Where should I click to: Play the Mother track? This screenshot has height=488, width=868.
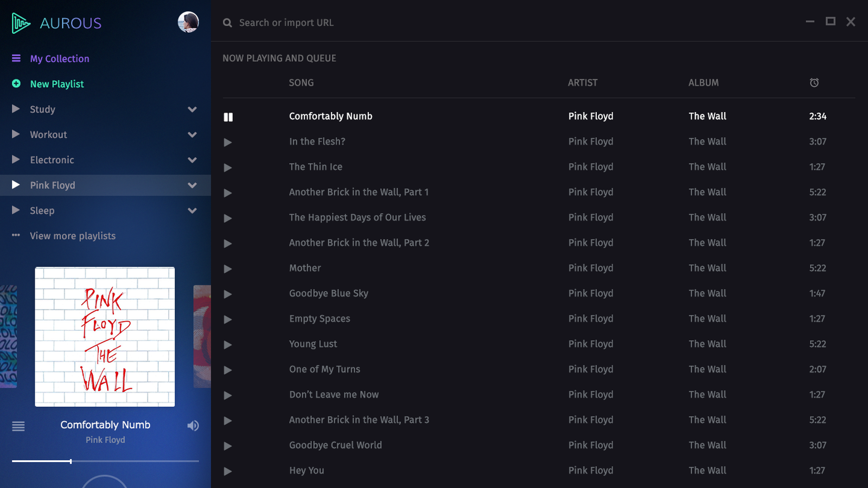click(228, 269)
